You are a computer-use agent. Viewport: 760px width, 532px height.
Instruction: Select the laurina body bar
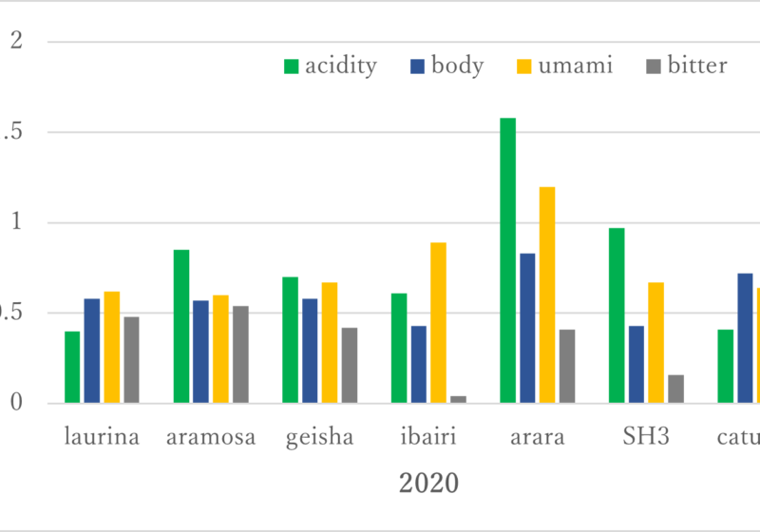coord(91,351)
